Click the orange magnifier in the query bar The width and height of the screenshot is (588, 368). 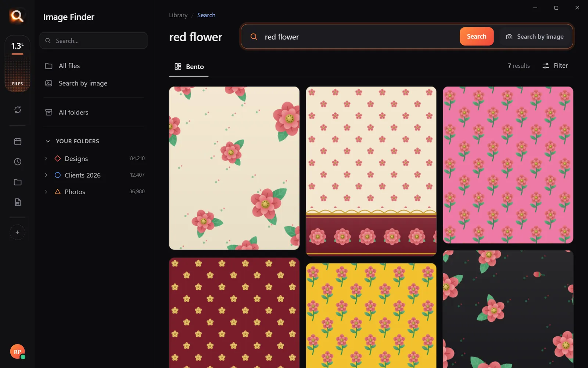(x=254, y=37)
